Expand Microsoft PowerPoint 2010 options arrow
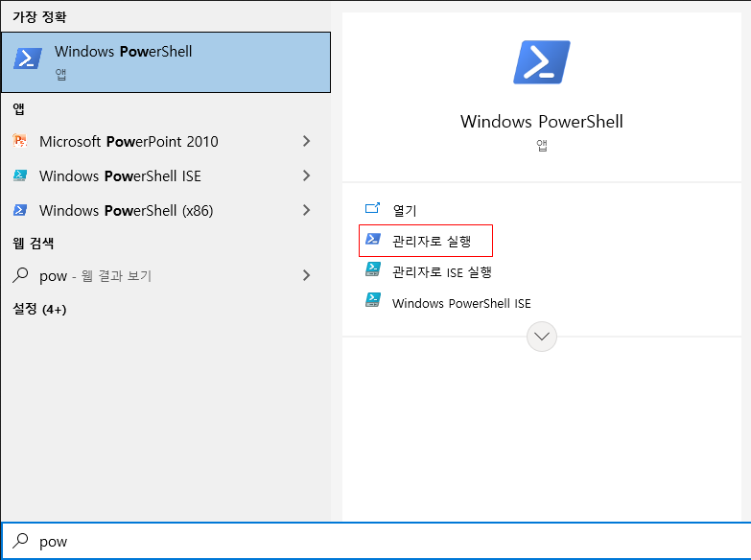 pos(307,141)
